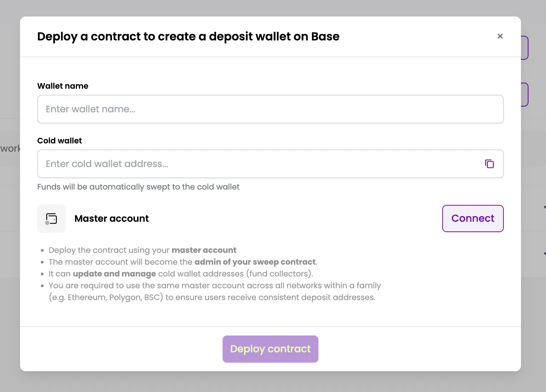Close the deploy contract dialog
Image resolution: width=546 pixels, height=392 pixels.
point(500,36)
